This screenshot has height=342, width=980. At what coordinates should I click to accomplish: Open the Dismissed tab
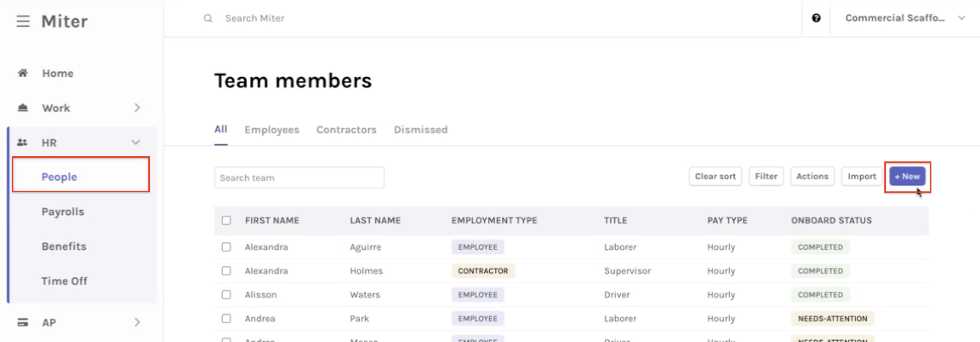point(420,130)
